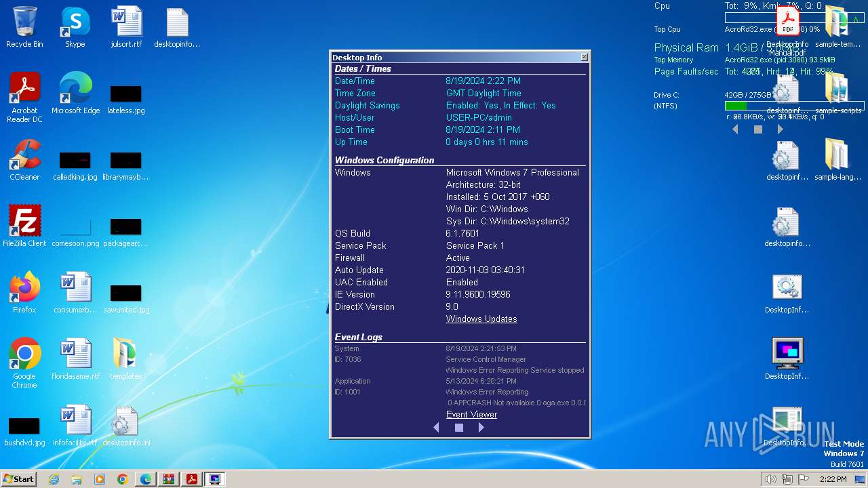Viewport: 868px width, 488px height.
Task: Select the Skype desktop shortcut
Action: 75,27
